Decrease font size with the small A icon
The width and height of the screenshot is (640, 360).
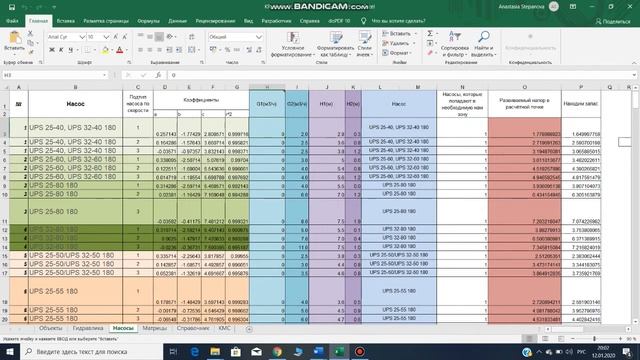(124, 37)
